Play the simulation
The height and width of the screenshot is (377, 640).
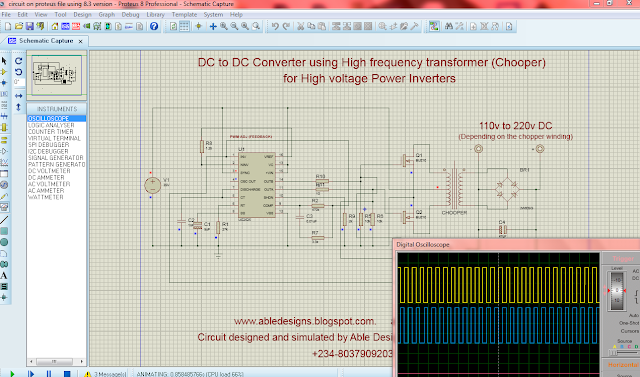[x=12, y=373]
